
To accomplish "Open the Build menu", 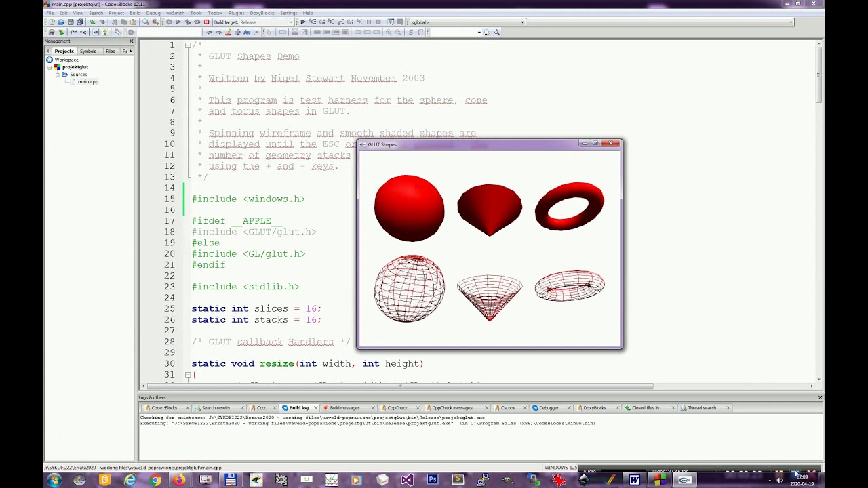I will [x=135, y=13].
